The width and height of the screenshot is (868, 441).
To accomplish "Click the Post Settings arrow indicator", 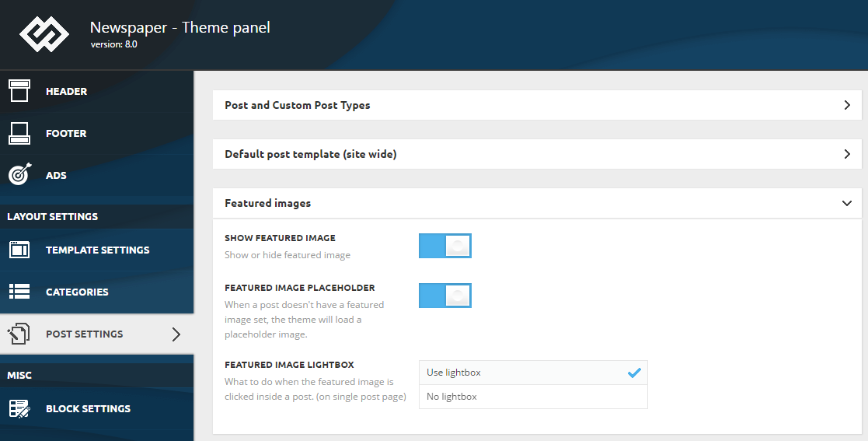I will pyautogui.click(x=176, y=334).
